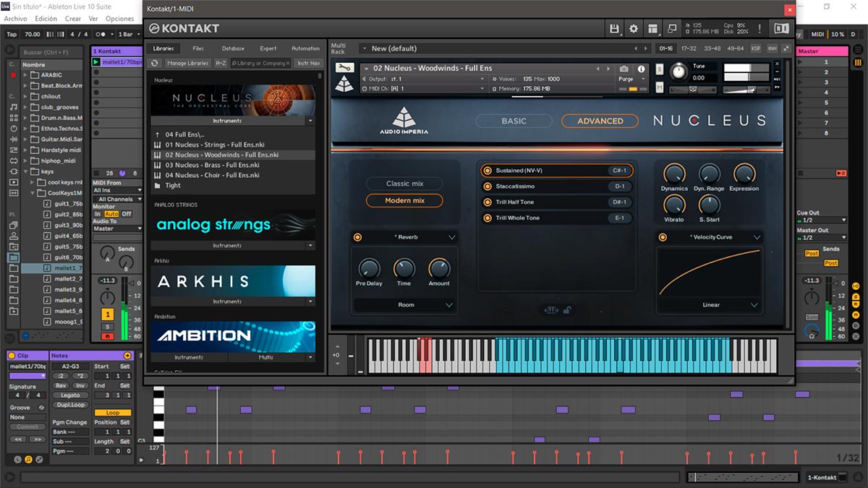Expand the ARABIC folder in browser
This screenshot has height=488, width=868.
pos(25,74)
